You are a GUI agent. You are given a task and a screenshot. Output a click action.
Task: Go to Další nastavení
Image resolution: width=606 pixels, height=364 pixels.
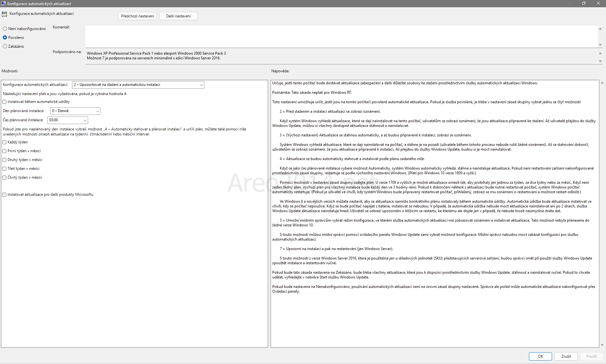(x=178, y=16)
